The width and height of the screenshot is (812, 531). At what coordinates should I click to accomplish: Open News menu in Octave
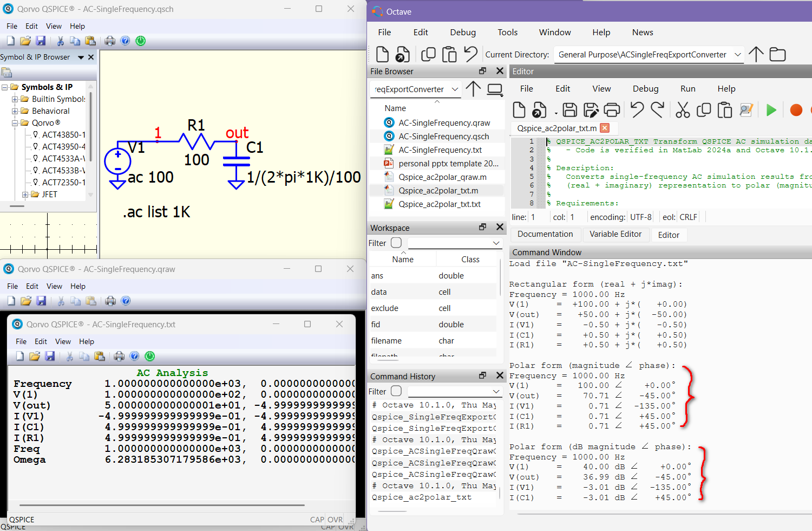(x=643, y=33)
